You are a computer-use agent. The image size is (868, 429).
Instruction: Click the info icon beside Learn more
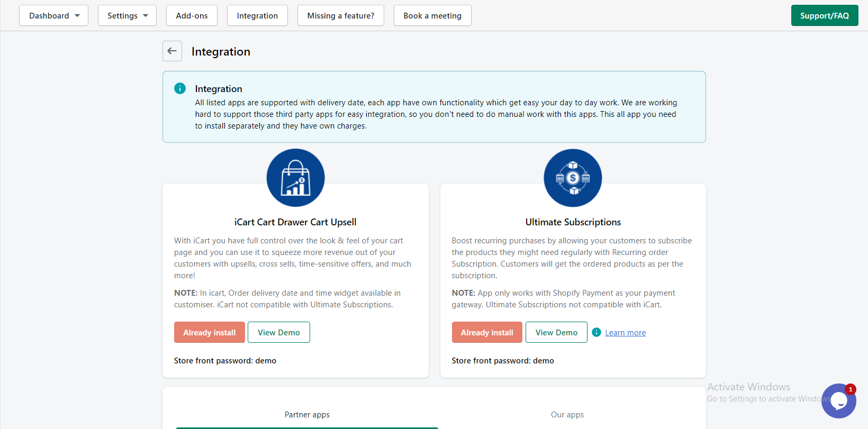click(596, 332)
